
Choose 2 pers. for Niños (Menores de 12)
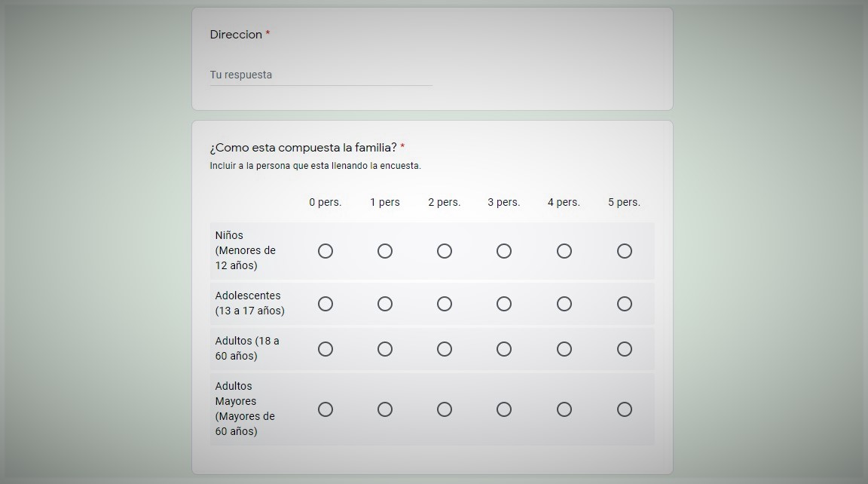pos(445,251)
